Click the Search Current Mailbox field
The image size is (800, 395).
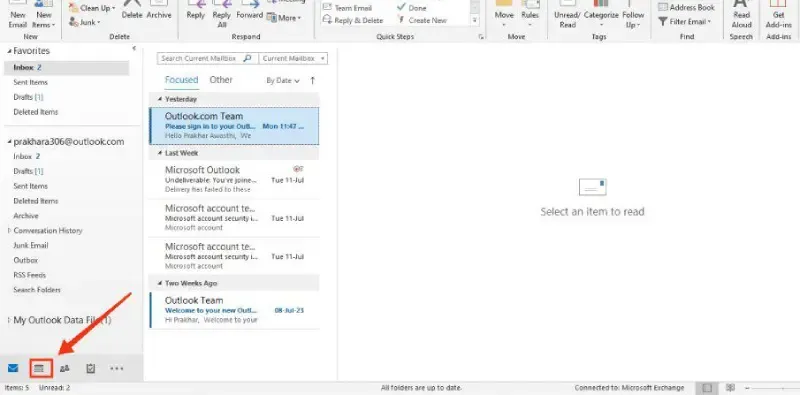(x=200, y=59)
